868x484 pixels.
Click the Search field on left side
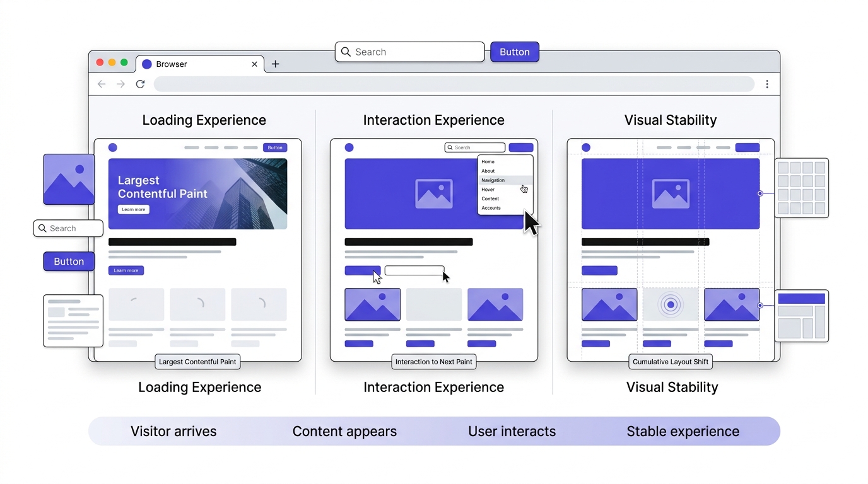pos(68,228)
